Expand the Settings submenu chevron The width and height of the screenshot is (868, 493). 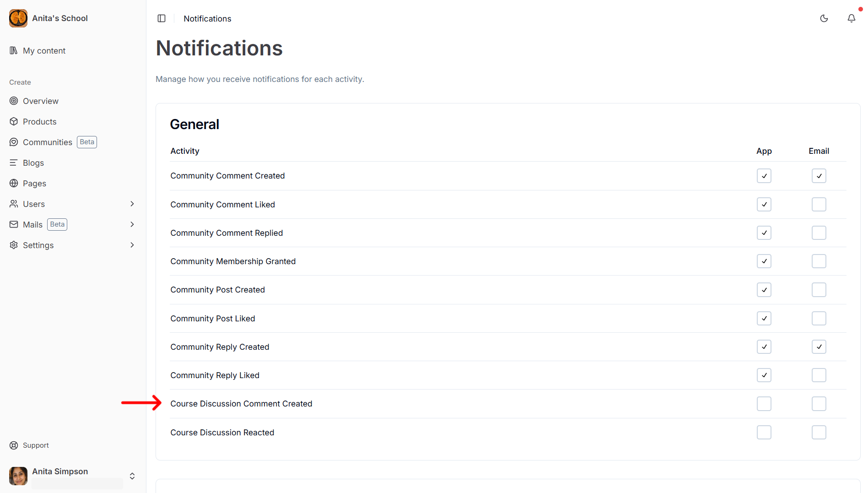(132, 245)
